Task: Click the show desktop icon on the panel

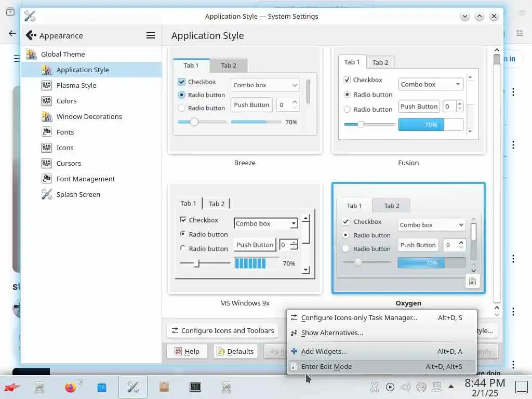Action: click(x=522, y=387)
